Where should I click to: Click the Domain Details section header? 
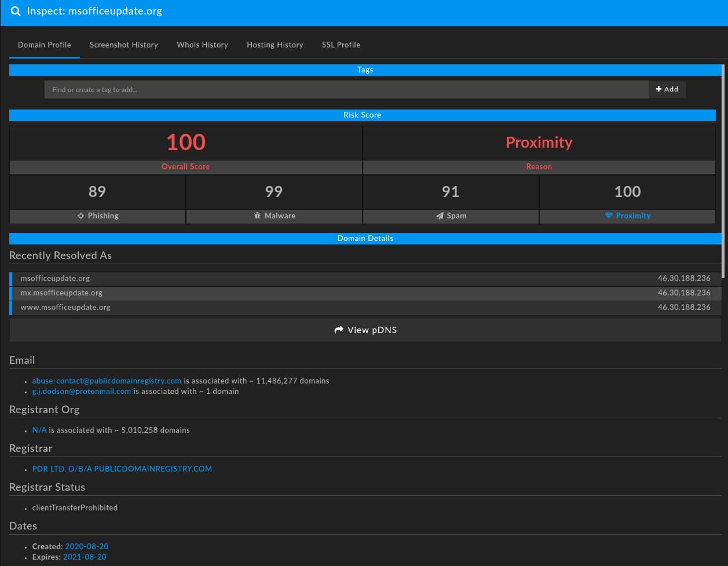click(365, 238)
